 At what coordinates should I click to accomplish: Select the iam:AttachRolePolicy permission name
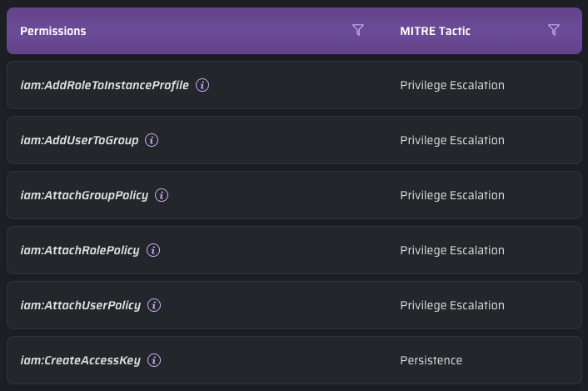(x=80, y=250)
